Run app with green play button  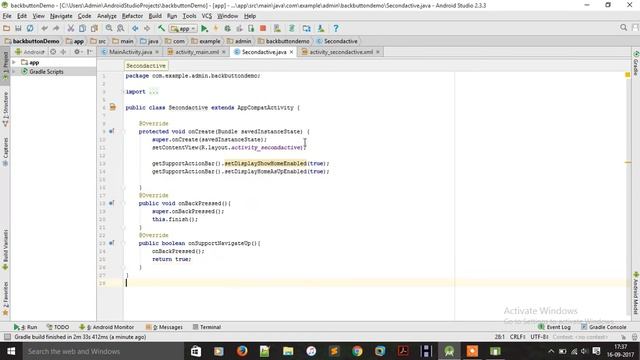pyautogui.click(x=204, y=29)
